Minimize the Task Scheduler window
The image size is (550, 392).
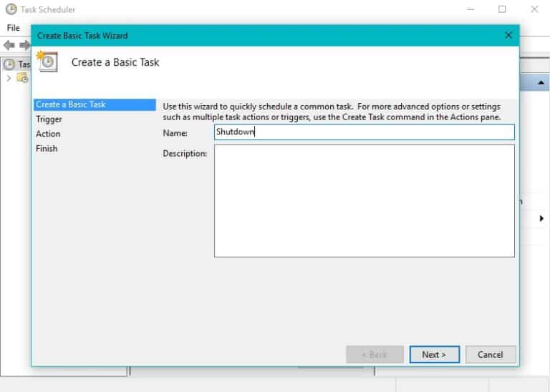pyautogui.click(x=471, y=9)
